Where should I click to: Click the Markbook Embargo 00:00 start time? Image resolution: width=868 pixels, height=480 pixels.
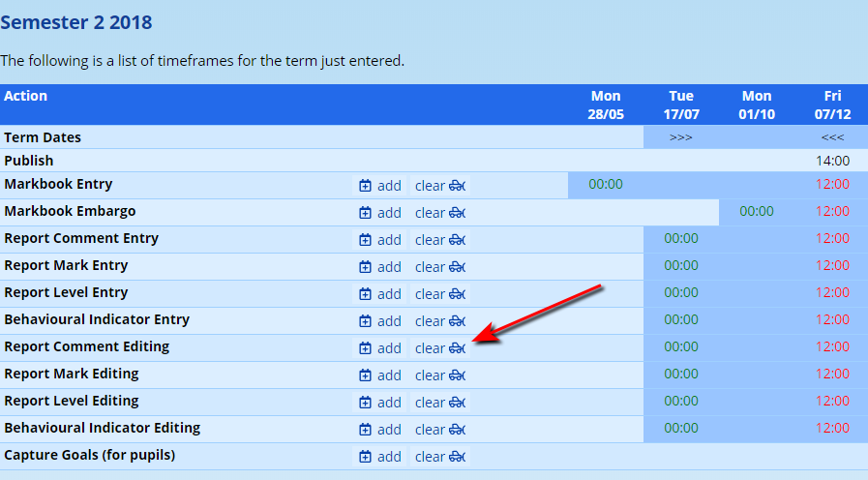757,211
